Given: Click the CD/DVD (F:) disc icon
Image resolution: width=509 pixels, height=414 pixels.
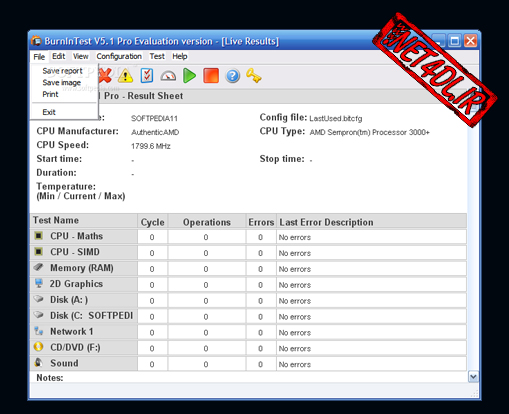Looking at the screenshot, I should pos(39,347).
